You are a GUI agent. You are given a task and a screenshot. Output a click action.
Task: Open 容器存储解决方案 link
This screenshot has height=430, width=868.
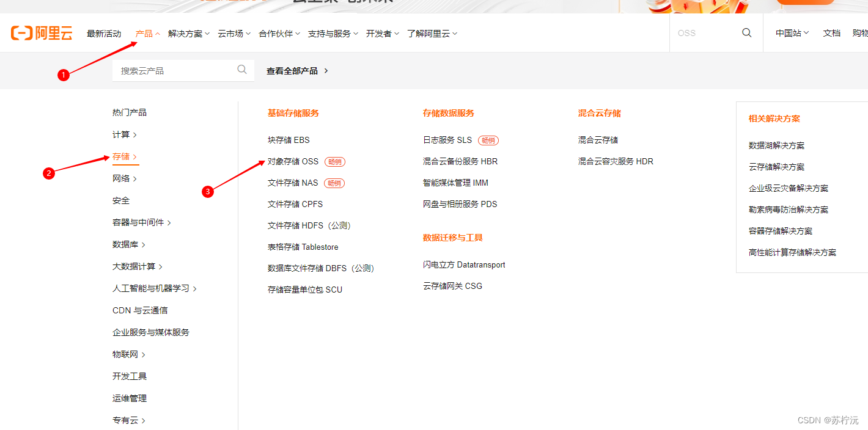[781, 231]
